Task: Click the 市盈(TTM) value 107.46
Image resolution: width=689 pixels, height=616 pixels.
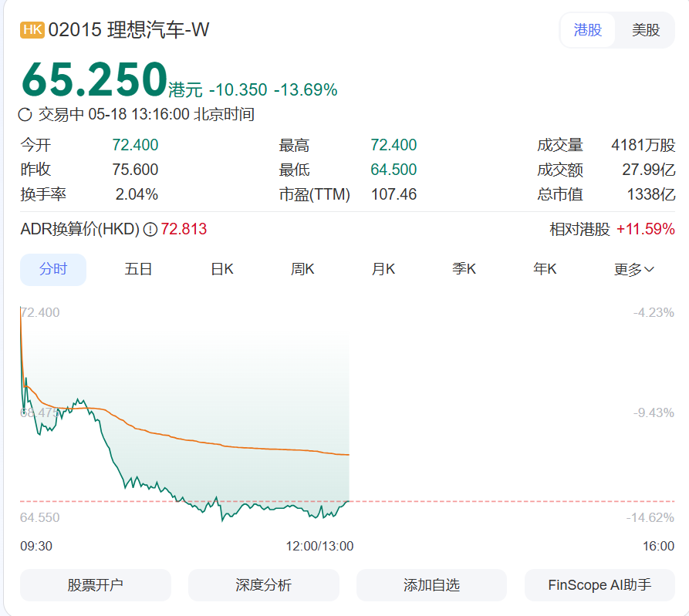Action: coord(393,194)
